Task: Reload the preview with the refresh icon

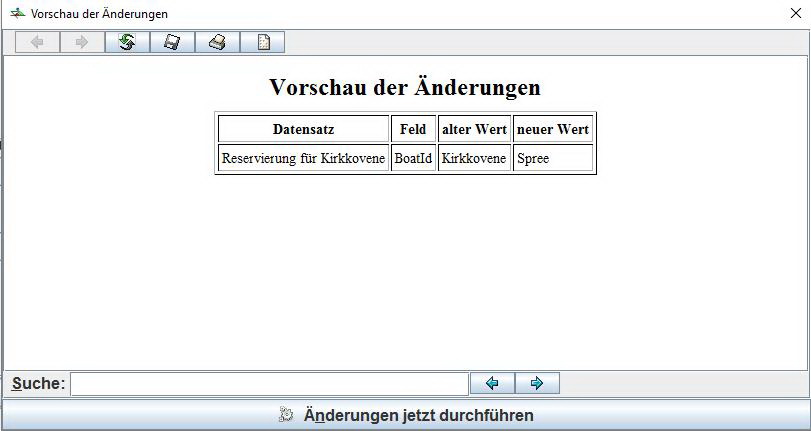Action: [127, 42]
